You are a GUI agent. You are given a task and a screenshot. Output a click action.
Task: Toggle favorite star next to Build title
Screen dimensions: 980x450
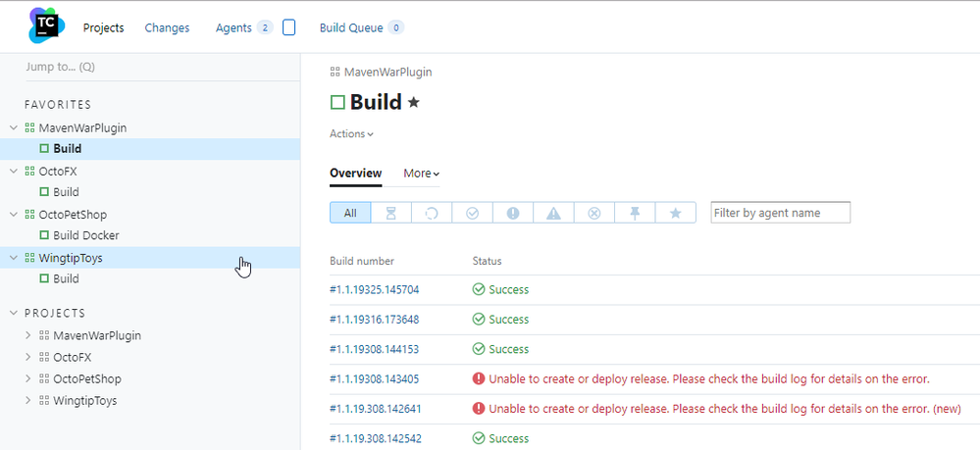413,102
